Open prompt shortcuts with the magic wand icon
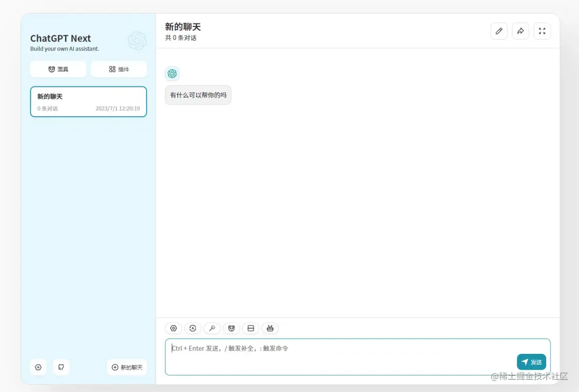This screenshot has width=579, height=392. pos(212,328)
